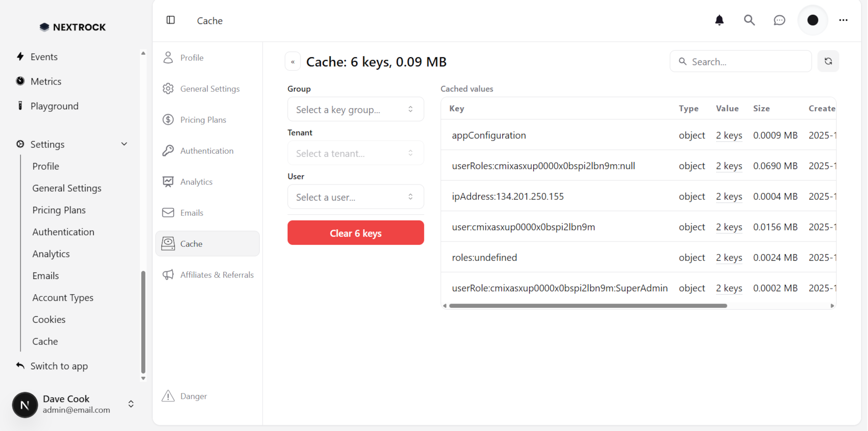The width and height of the screenshot is (868, 431).
Task: Refresh cache with the reload icon
Action: 828,61
